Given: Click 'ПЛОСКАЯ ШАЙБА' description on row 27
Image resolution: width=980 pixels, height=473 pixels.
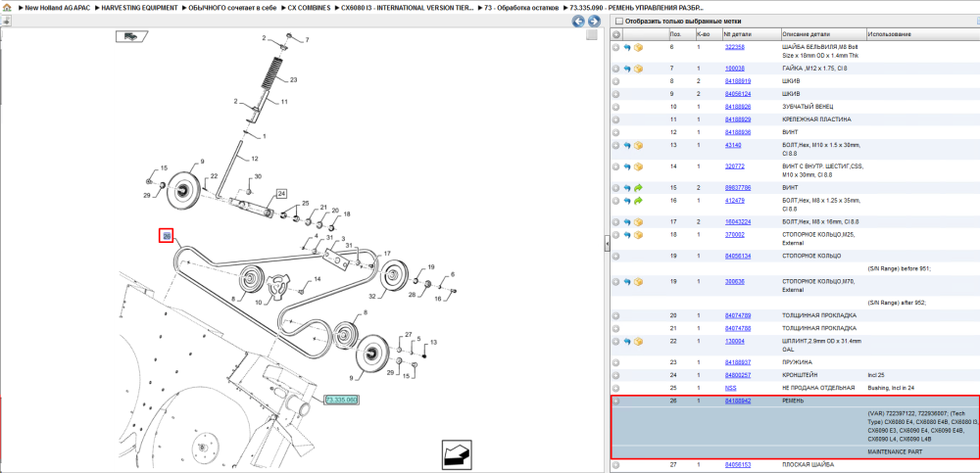Looking at the screenshot, I should 808,465.
